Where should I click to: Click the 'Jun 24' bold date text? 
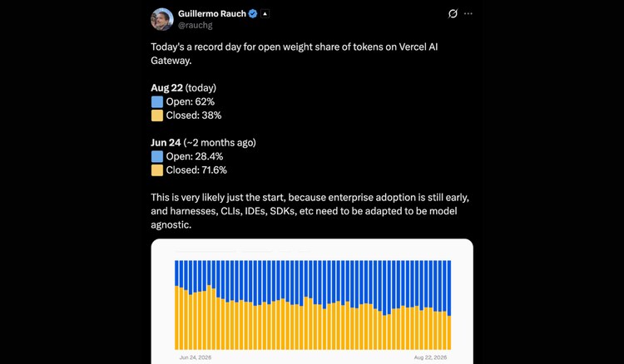(x=166, y=143)
